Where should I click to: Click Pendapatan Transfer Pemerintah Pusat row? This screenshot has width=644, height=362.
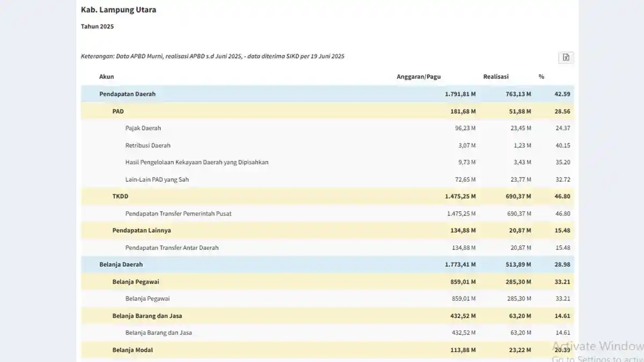tap(327, 213)
